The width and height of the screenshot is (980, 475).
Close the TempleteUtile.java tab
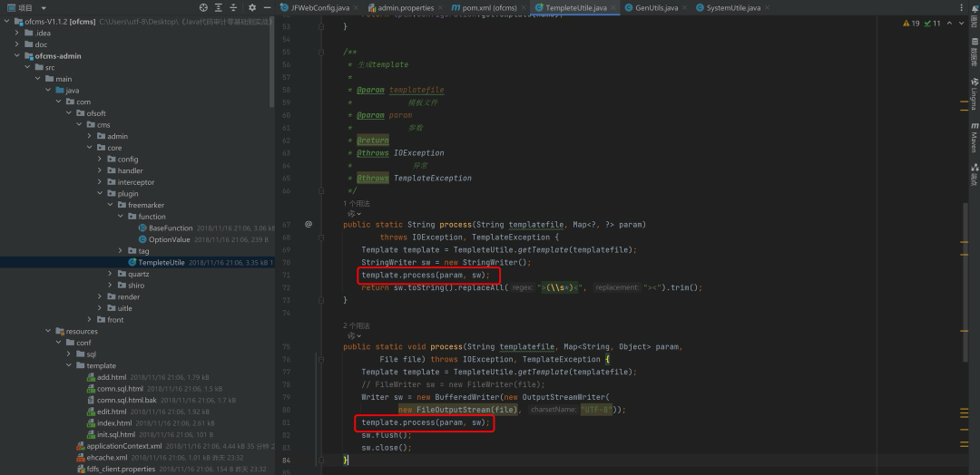click(613, 8)
